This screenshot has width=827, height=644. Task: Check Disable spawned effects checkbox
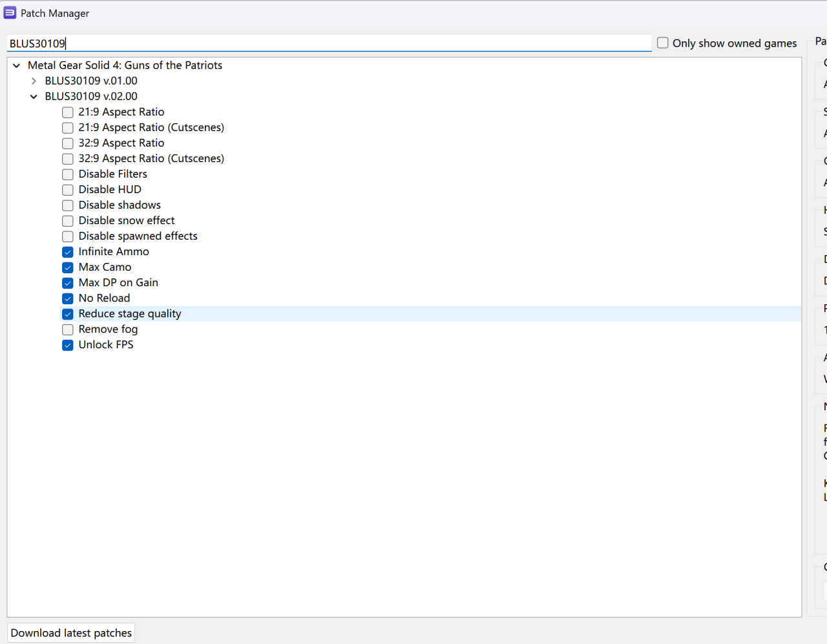pos(68,236)
